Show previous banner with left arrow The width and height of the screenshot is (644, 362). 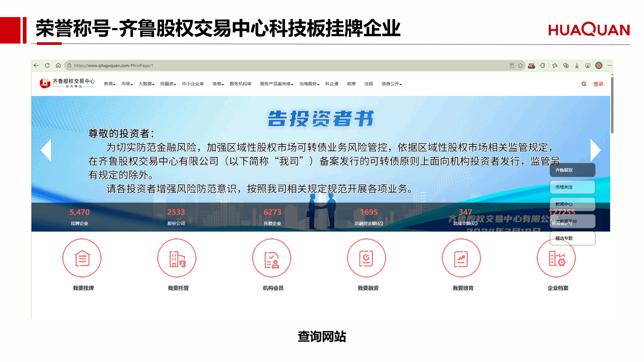(46, 150)
